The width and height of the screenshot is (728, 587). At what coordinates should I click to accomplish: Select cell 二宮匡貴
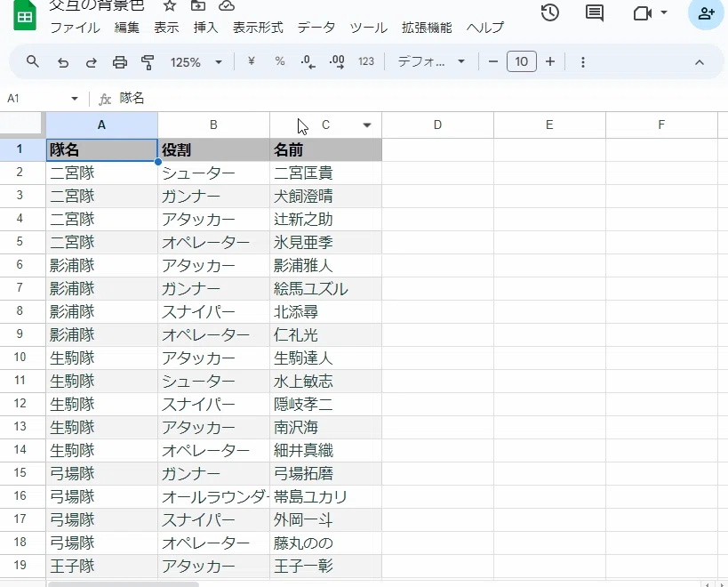[325, 173]
